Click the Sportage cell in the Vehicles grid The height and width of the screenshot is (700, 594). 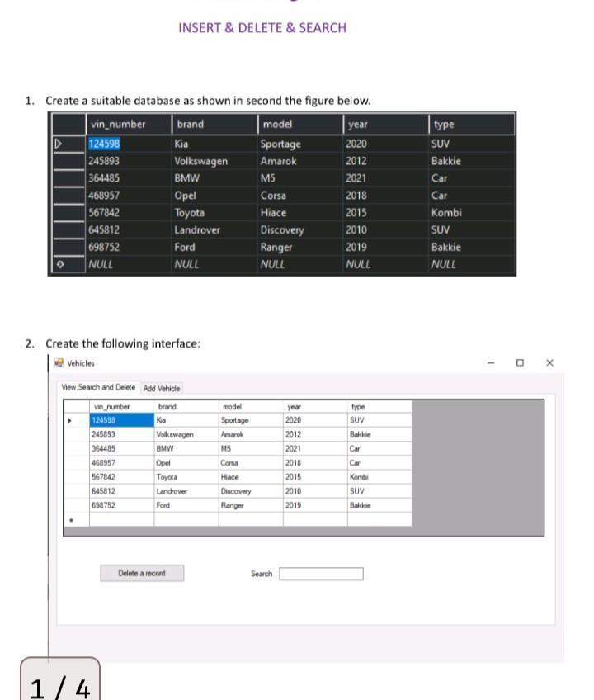[x=251, y=420]
